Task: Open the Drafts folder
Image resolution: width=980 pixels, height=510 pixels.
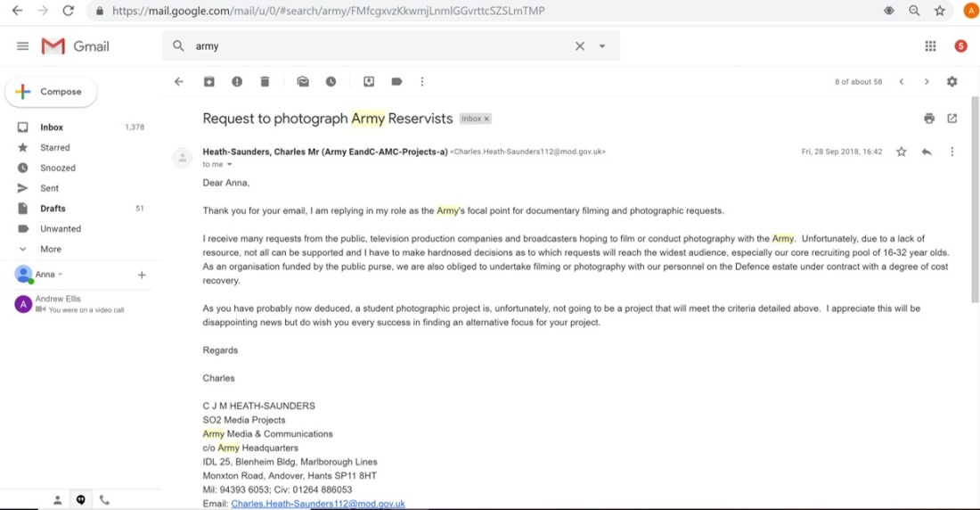Action: pos(53,209)
